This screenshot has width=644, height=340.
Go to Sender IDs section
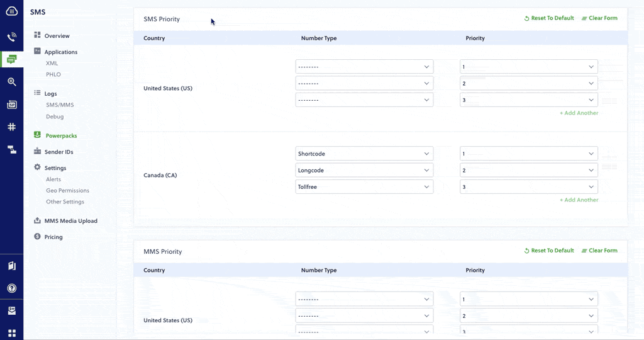[x=58, y=152]
